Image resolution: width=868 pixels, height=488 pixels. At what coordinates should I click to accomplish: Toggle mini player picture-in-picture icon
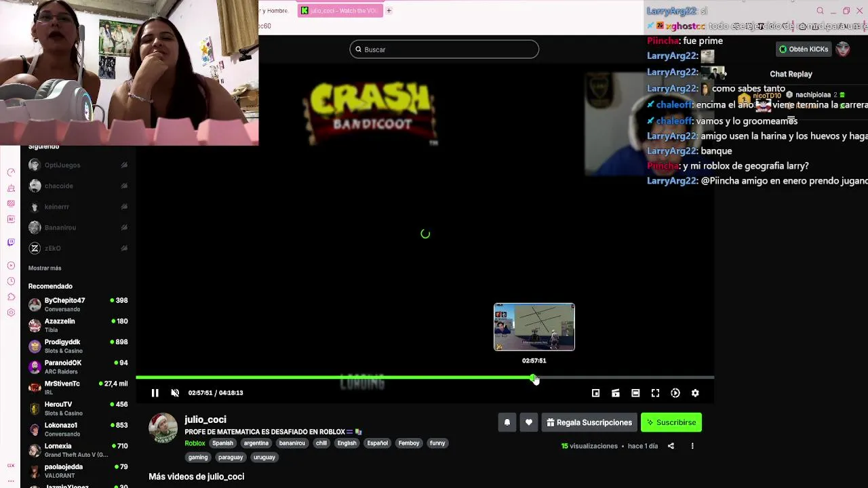pos(595,393)
